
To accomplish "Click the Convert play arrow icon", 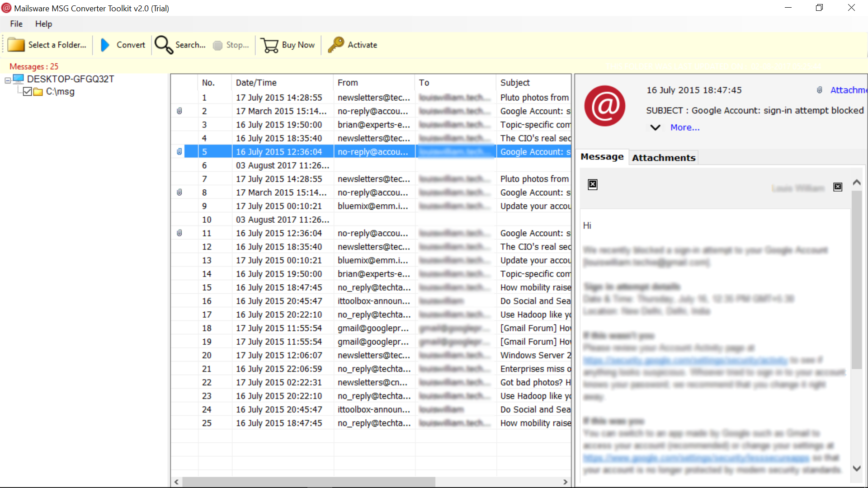I will [x=105, y=45].
